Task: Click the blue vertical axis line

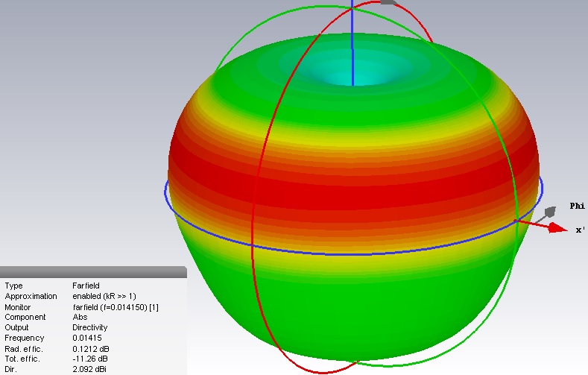Action: (353, 43)
